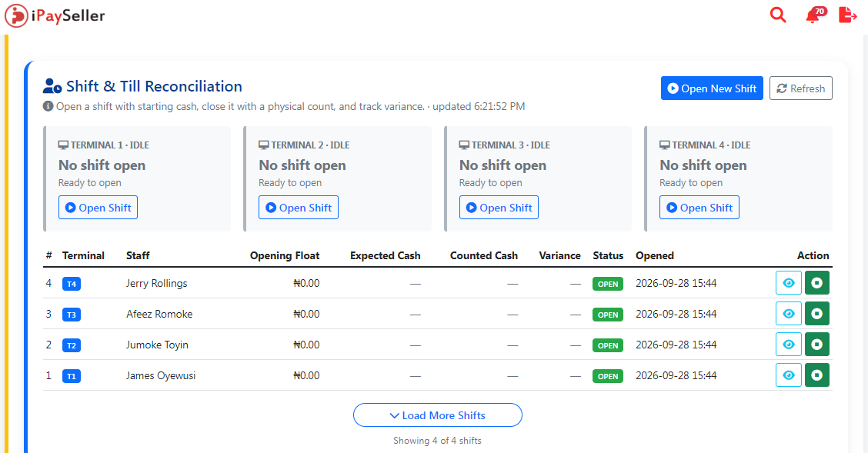Open Shift on Terminal 4
The height and width of the screenshot is (453, 868).
tap(699, 208)
